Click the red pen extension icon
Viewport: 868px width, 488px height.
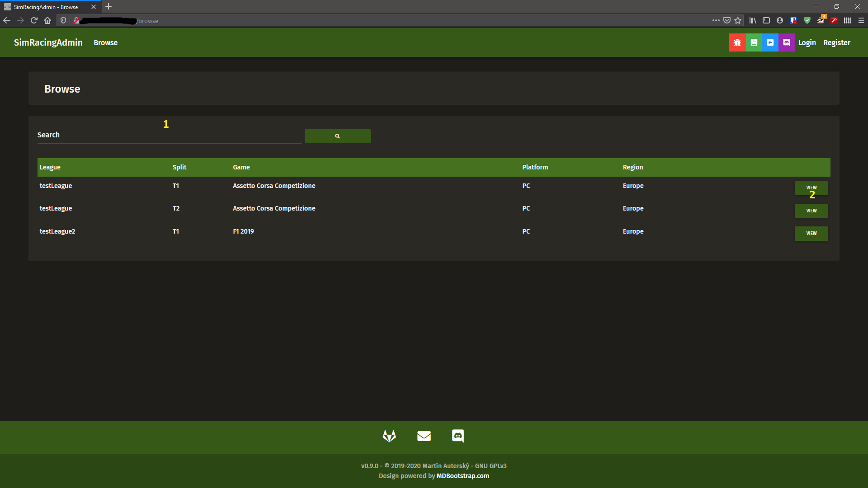tap(834, 20)
